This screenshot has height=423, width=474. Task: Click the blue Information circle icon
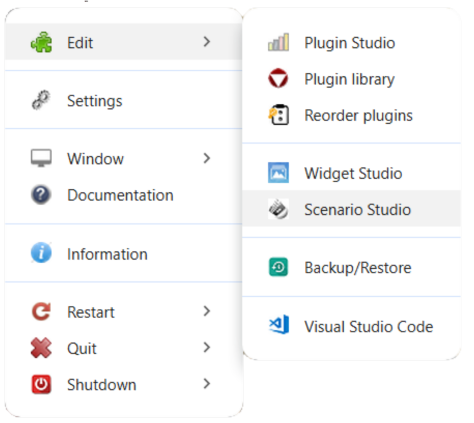41,253
